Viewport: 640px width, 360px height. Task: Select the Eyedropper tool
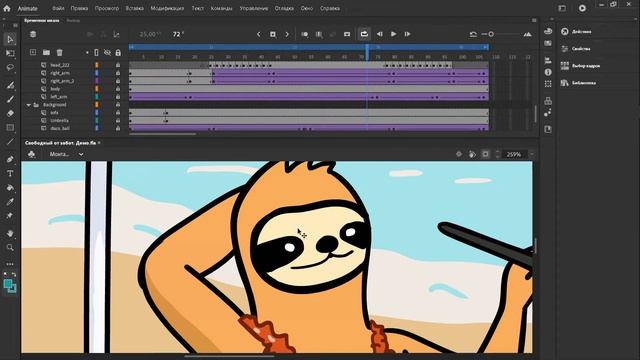pos(10,202)
